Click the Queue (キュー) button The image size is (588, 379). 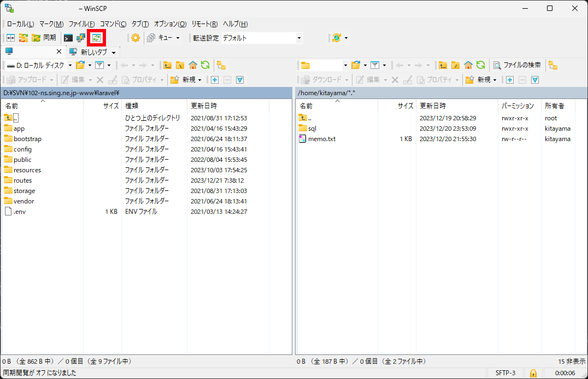point(160,38)
